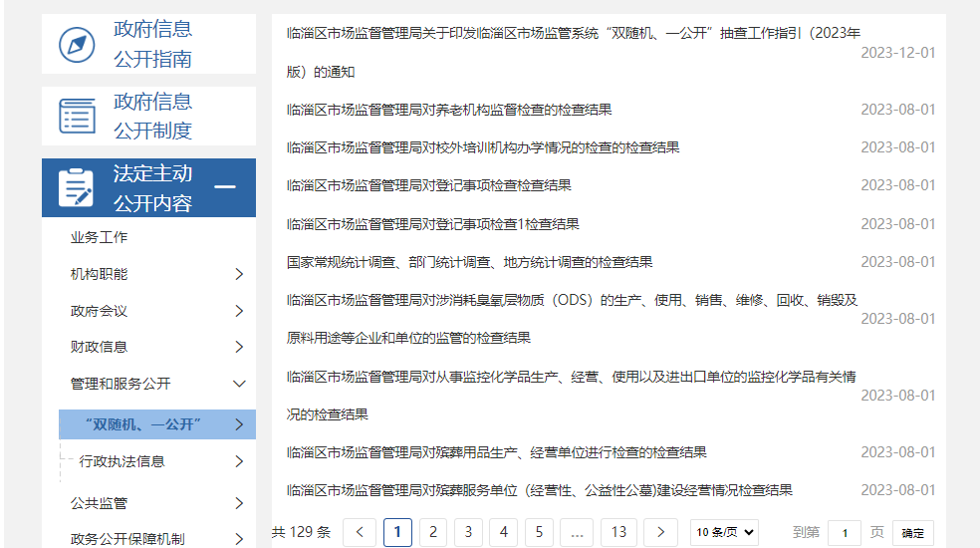Open the 行政执法信息 tree item
This screenshot has height=548, width=980.
pyautogui.click(x=122, y=461)
